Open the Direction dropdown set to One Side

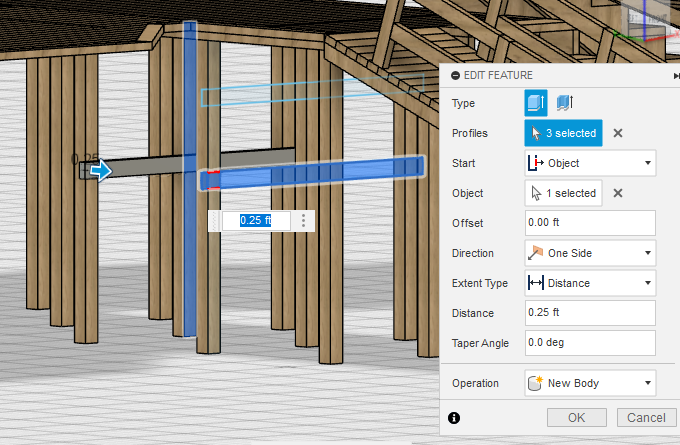(590, 253)
